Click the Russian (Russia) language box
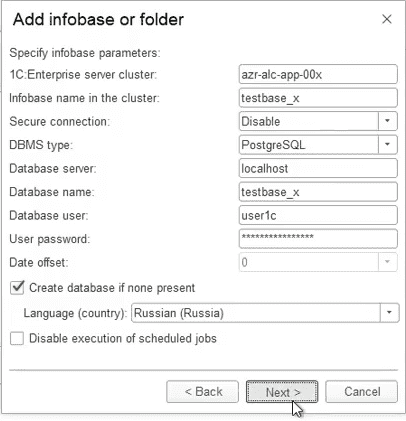This screenshot has height=421, width=406. pyautogui.click(x=256, y=313)
